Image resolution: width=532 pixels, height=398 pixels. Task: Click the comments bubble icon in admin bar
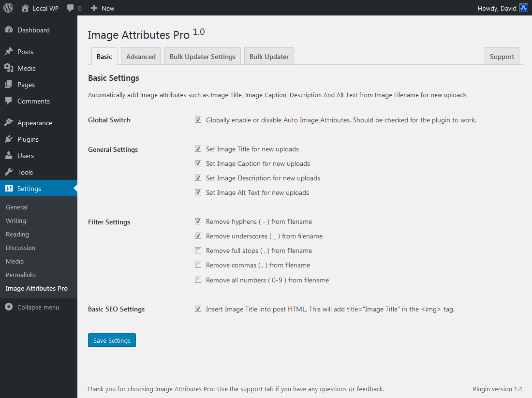pos(71,8)
